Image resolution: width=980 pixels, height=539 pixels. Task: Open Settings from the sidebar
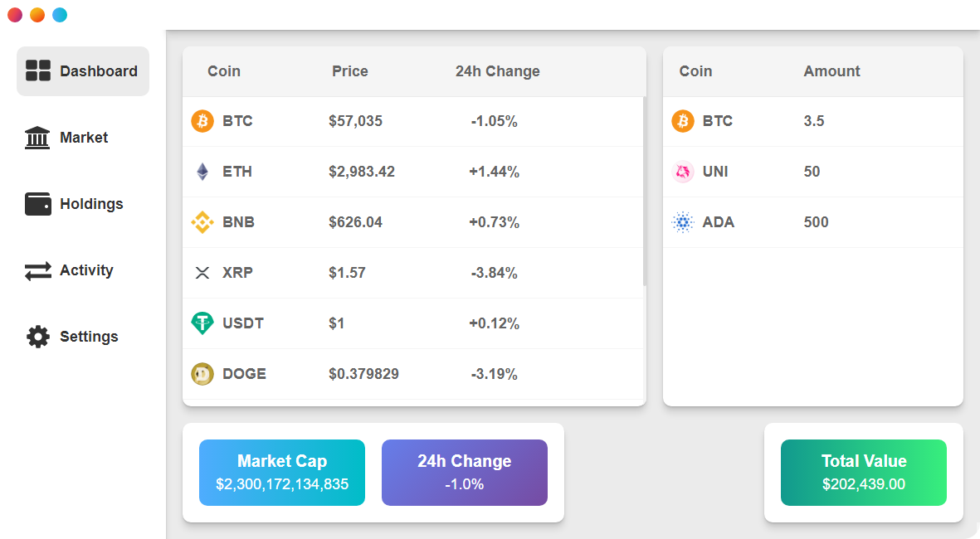coord(83,337)
